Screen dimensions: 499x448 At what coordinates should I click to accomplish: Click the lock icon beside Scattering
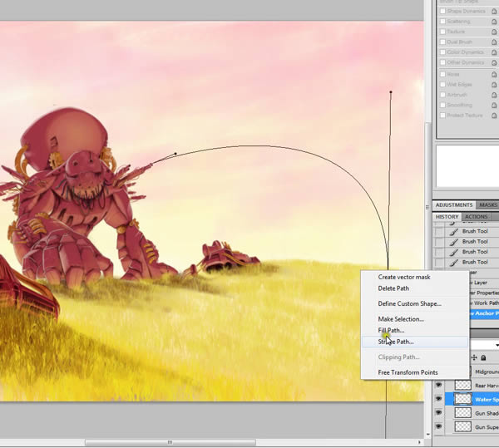coord(494,22)
